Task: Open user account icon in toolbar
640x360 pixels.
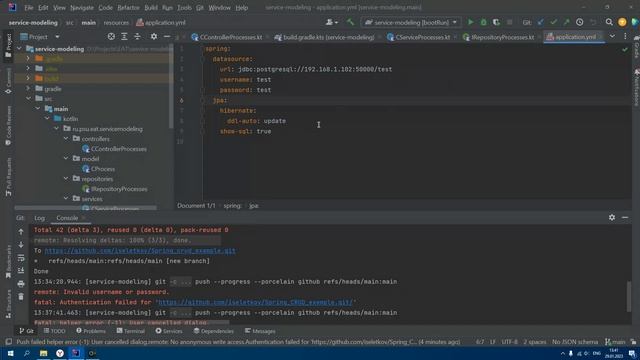Action: (331, 22)
